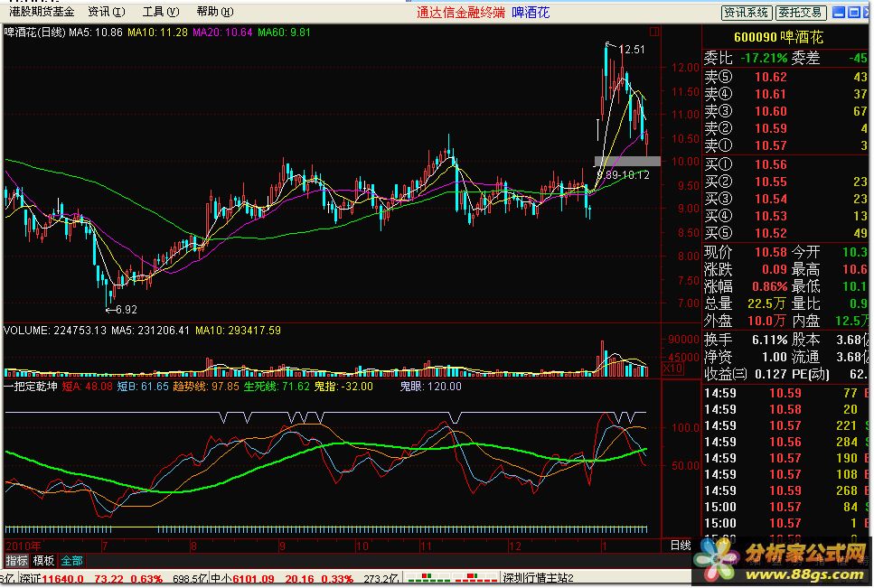Click the 深证 11640.0 index in status bar
874x588 pixels.
click(x=52, y=579)
